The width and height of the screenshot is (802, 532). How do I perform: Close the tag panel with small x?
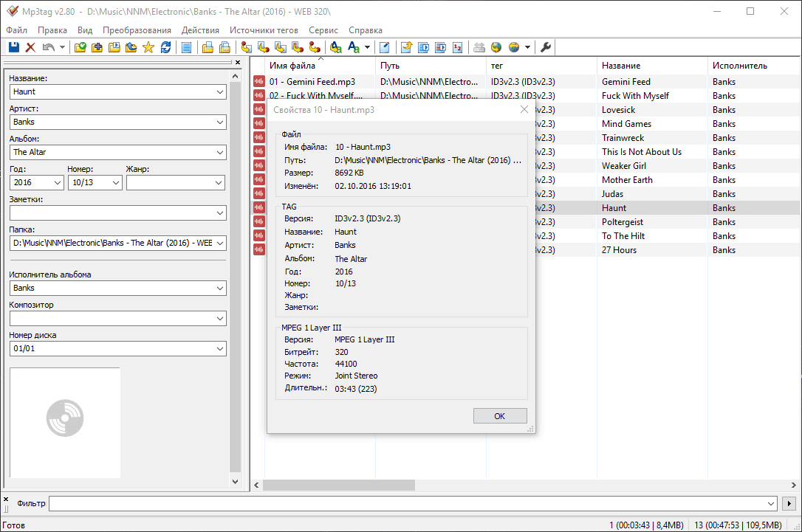(238, 62)
